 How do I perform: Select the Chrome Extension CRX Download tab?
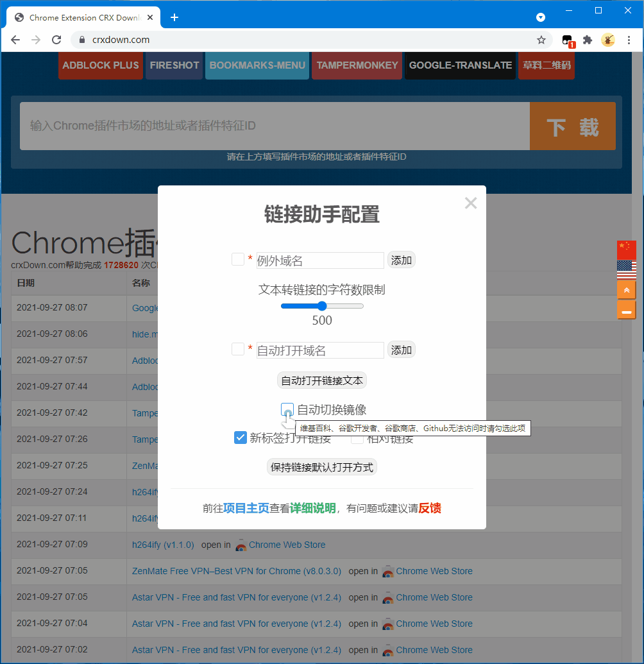pos(83,17)
